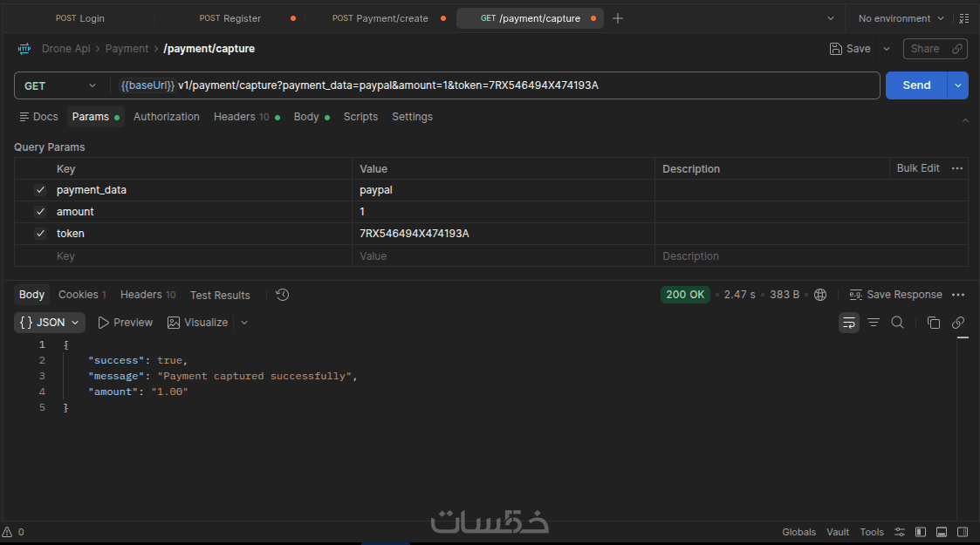The image size is (980, 545).
Task: Open the No environment selector
Action: click(x=901, y=18)
